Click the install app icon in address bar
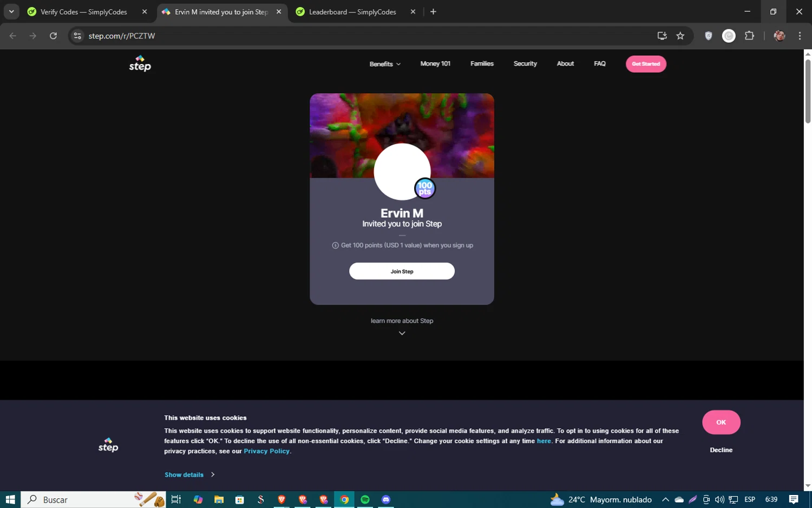This screenshot has height=508, width=812. pos(662,36)
